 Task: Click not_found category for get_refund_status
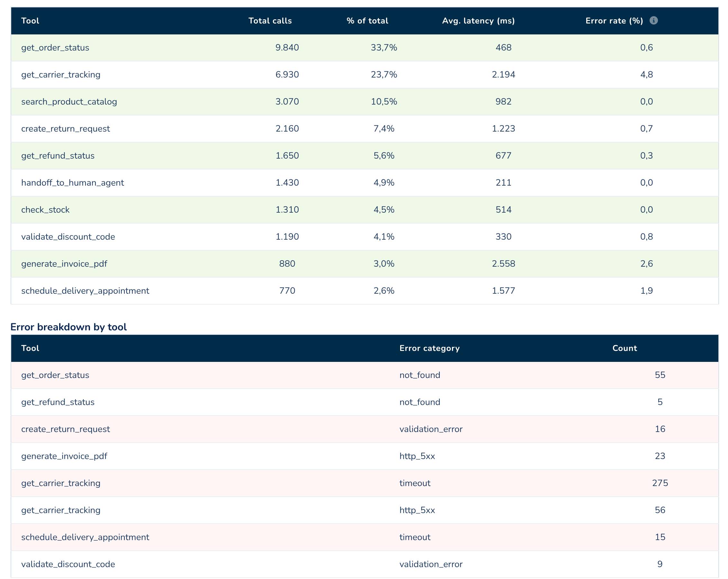(x=420, y=402)
